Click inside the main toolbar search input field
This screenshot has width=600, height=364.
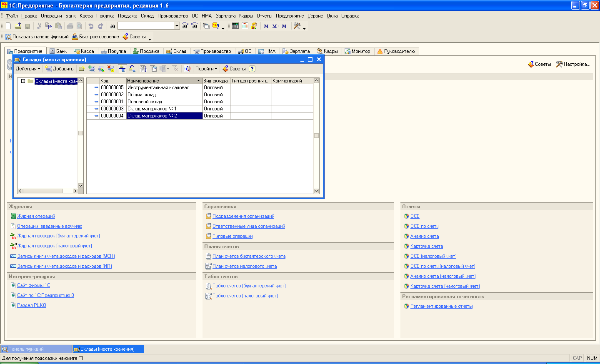pyautogui.click(x=146, y=26)
